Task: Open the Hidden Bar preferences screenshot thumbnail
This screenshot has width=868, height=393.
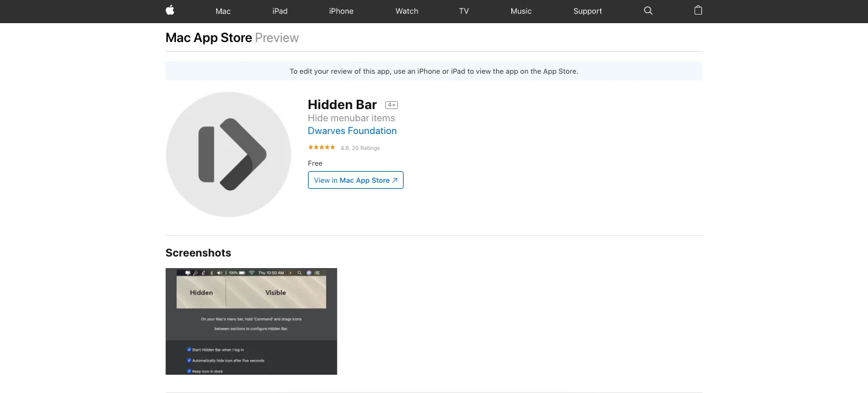Action: point(251,321)
